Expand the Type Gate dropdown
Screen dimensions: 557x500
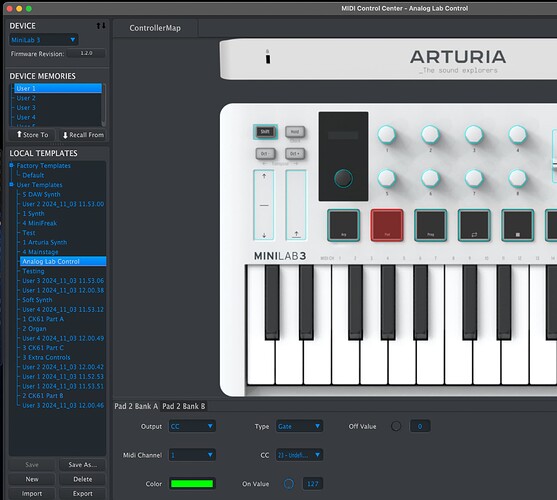[299, 426]
